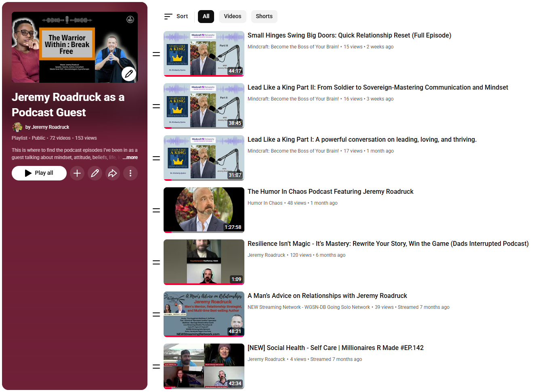Open the playlist options three-dot menu
Viewport: 534px width, 392px height.
pyautogui.click(x=130, y=173)
